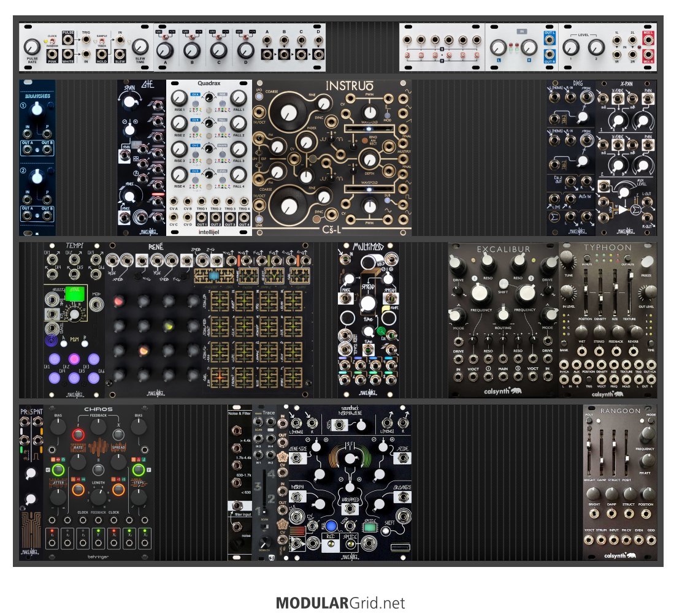Turn the AUX LEVEL knob on X-PAN

coord(623,192)
